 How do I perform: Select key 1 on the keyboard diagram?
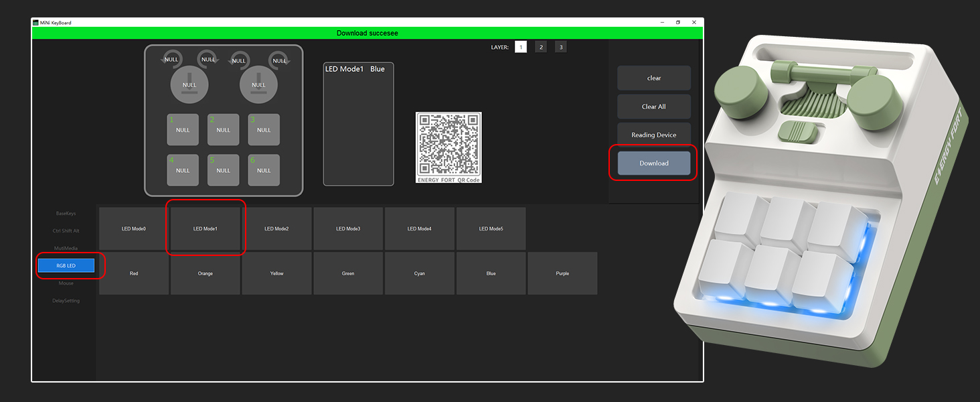182,129
